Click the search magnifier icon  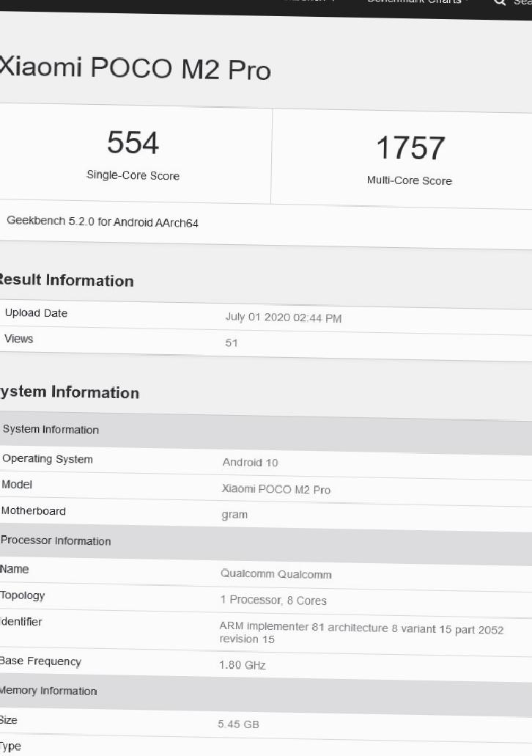click(500, 2)
